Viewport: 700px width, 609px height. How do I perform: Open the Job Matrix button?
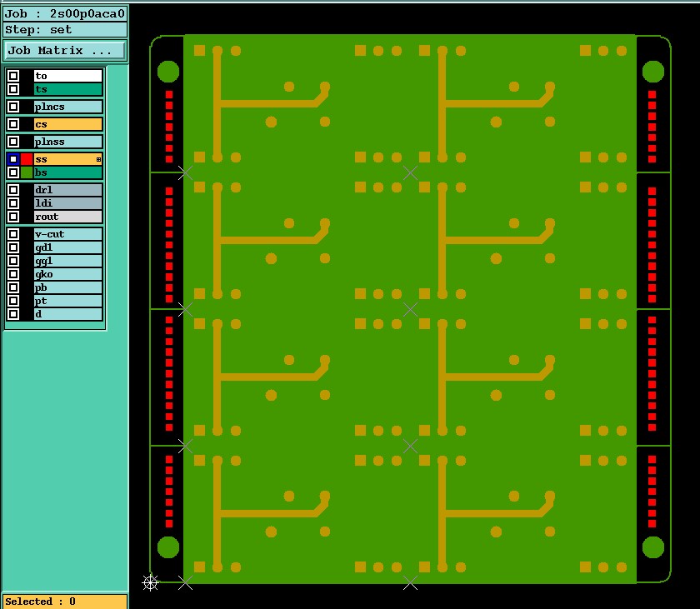point(65,51)
